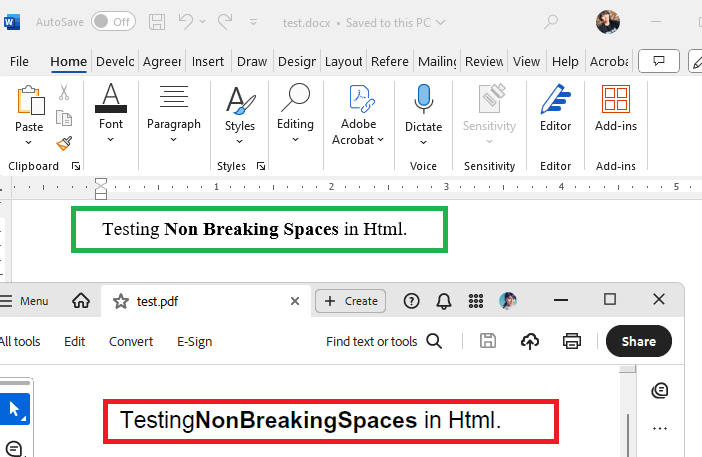Switch to the Home ribbon tab
The width and height of the screenshot is (702, 457).
pos(68,61)
